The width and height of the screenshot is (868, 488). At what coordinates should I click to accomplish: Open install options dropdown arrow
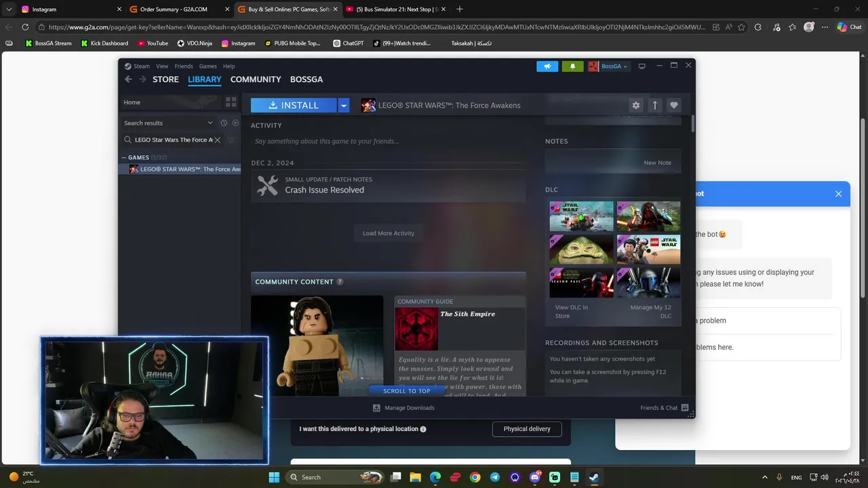[x=344, y=105]
